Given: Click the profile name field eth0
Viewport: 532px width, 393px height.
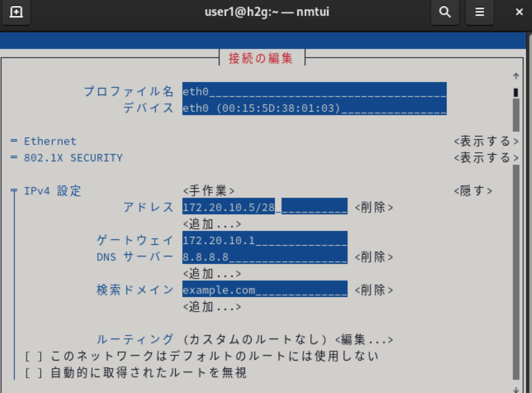Looking at the screenshot, I should click(314, 91).
